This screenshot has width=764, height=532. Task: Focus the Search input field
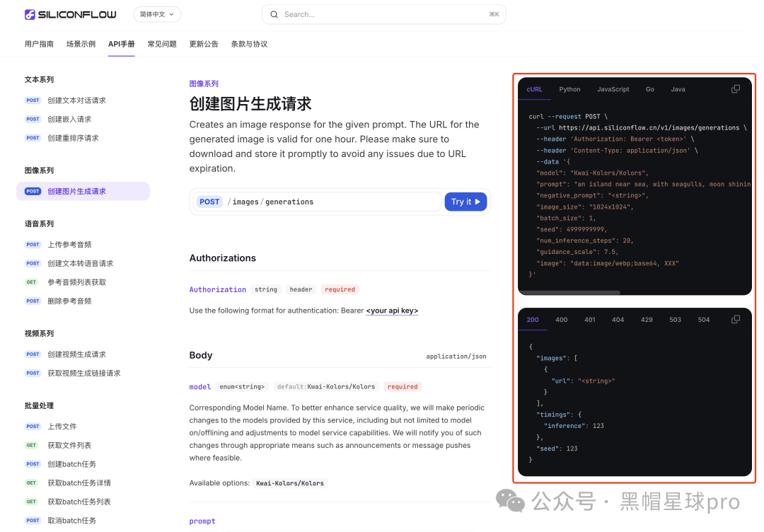[384, 15]
